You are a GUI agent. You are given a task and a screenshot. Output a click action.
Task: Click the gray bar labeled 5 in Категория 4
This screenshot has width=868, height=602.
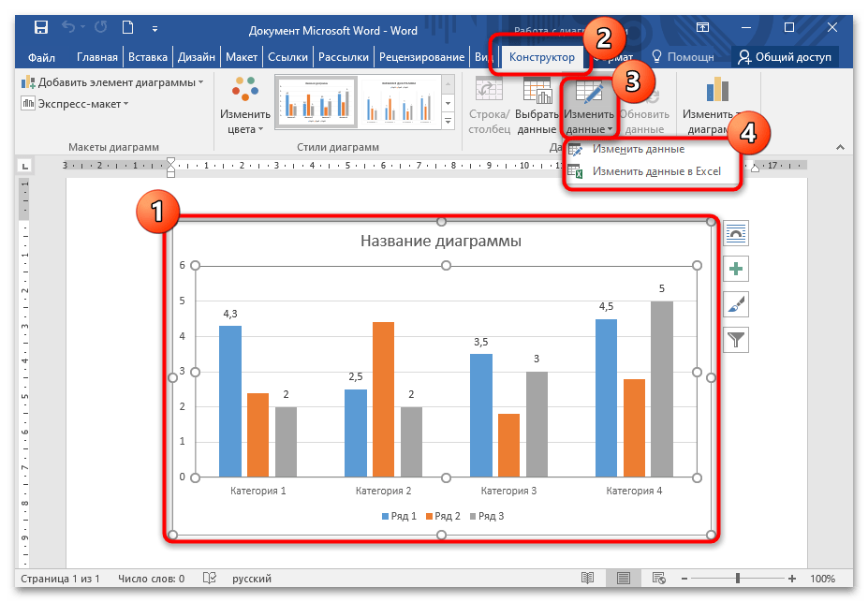click(662, 389)
